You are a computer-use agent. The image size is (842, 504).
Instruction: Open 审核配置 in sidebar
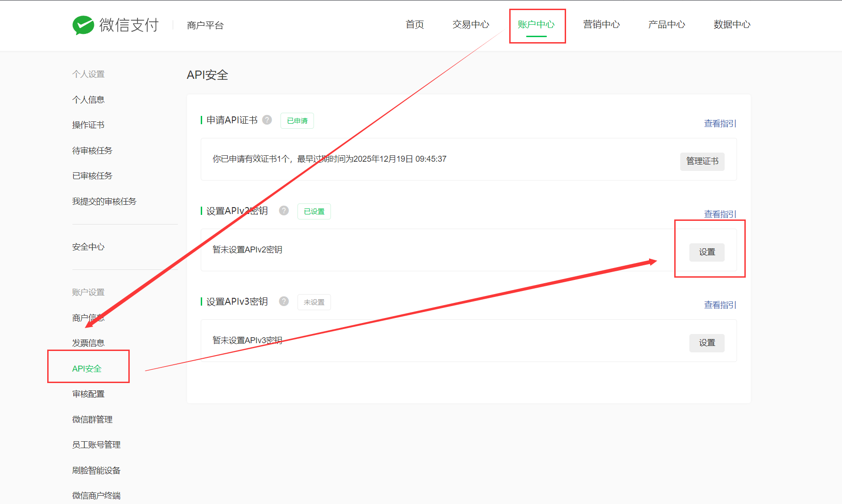88,394
